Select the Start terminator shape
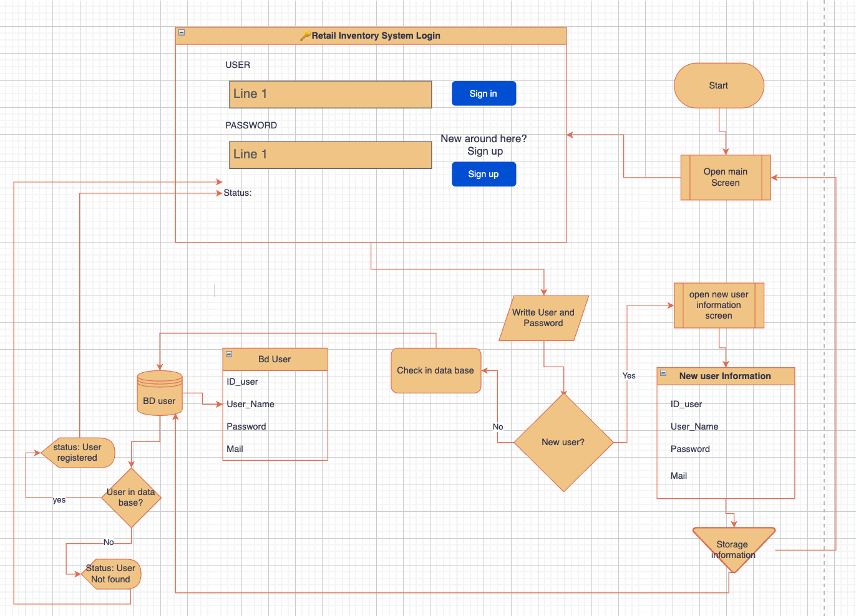This screenshot has width=856, height=616. point(719,85)
